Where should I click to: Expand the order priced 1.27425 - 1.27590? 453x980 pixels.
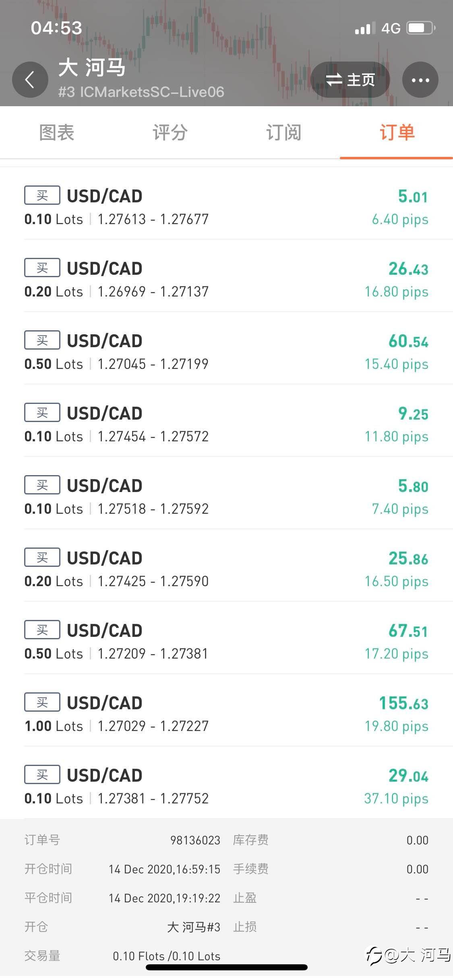[225, 569]
